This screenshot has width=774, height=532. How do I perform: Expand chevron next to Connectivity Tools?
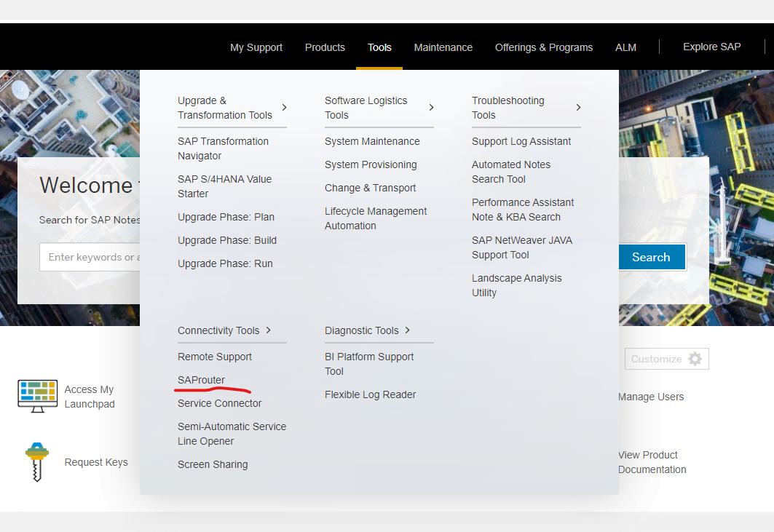[269, 330]
